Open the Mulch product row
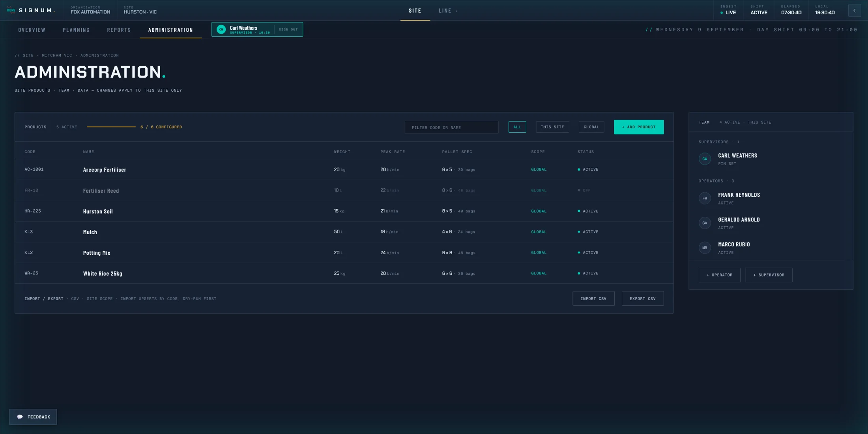This screenshot has width=868, height=434. click(344, 232)
